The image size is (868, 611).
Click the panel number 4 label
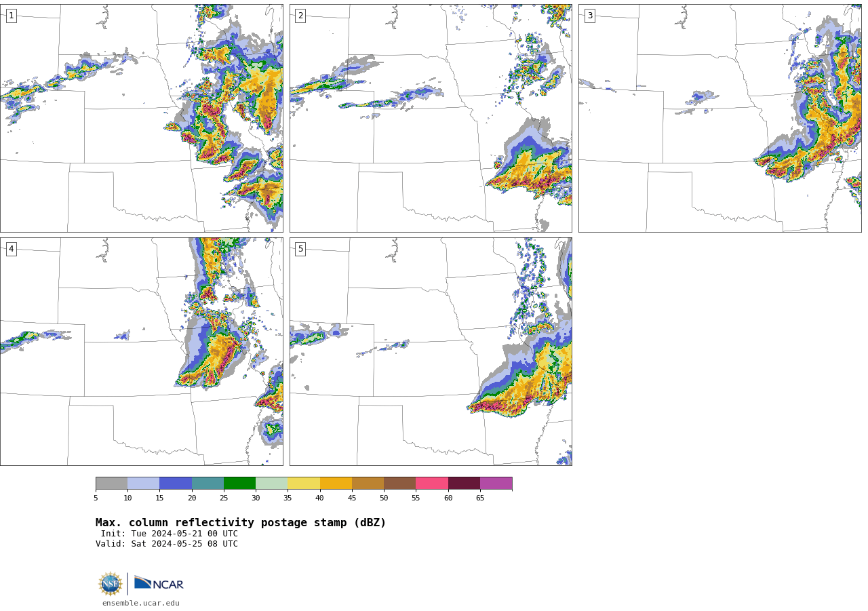coord(11,249)
